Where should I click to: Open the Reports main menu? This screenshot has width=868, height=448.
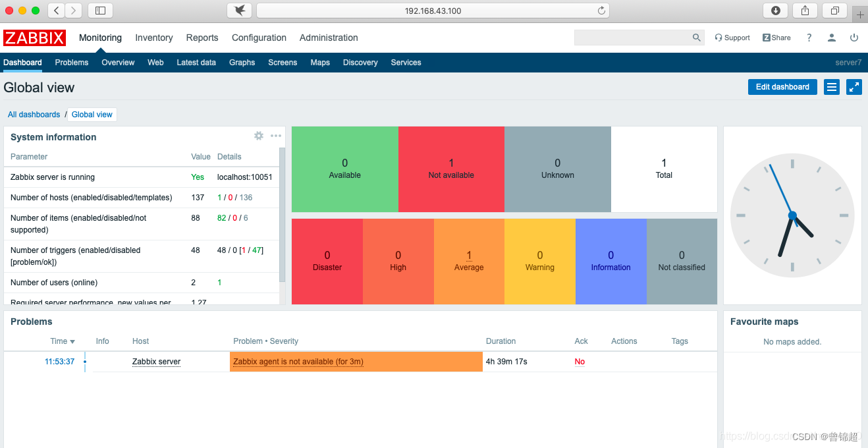click(202, 38)
